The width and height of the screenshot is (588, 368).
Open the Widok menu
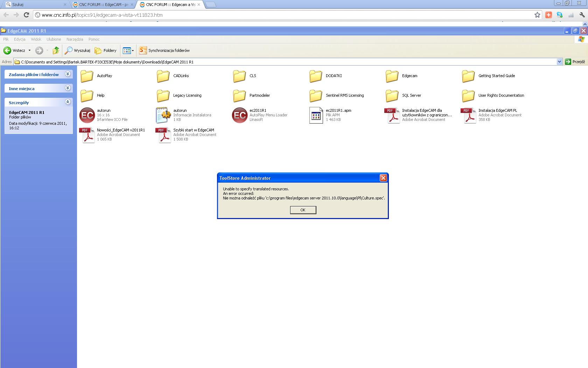pos(36,39)
